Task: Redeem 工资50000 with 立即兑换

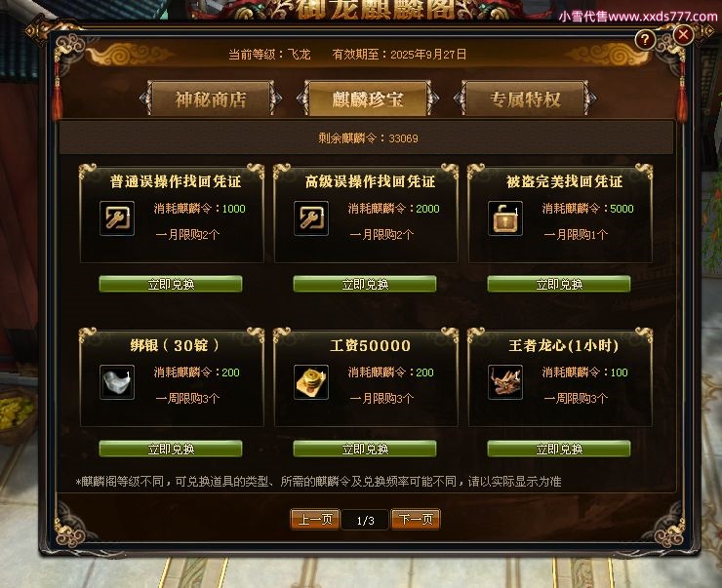Action: click(365, 449)
